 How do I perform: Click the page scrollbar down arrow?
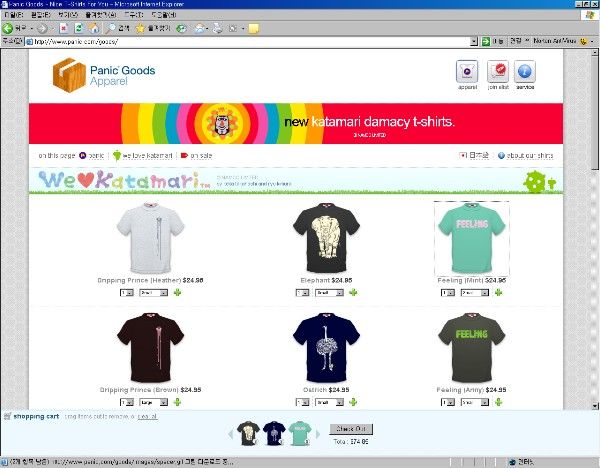pyautogui.click(x=595, y=406)
